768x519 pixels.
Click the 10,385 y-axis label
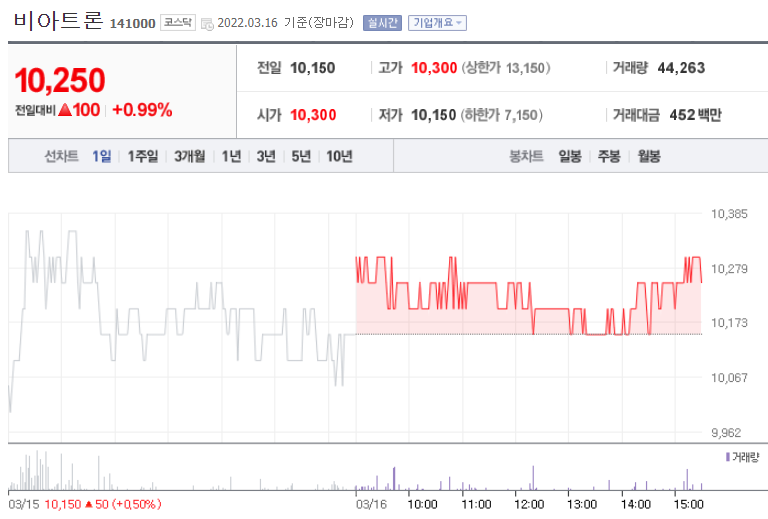pos(729,214)
